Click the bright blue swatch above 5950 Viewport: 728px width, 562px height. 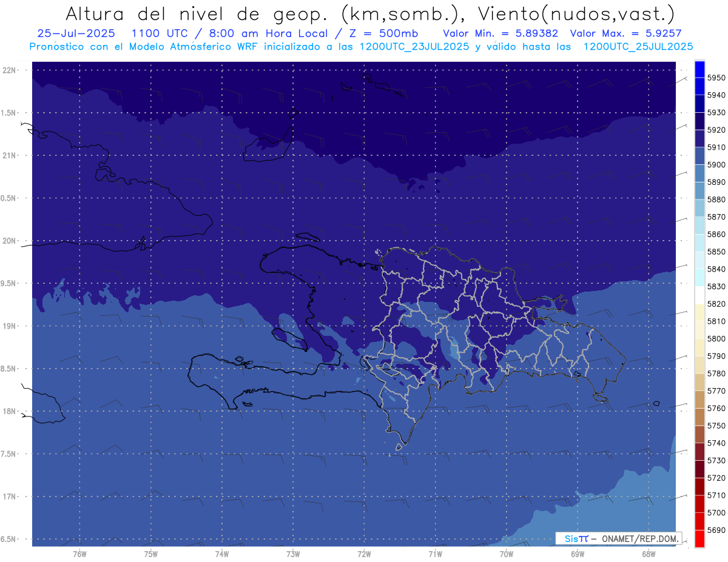699,69
